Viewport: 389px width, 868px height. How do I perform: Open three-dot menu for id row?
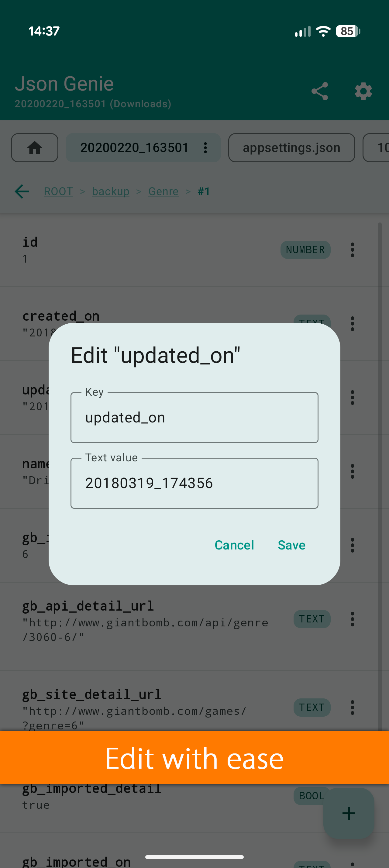click(x=352, y=250)
